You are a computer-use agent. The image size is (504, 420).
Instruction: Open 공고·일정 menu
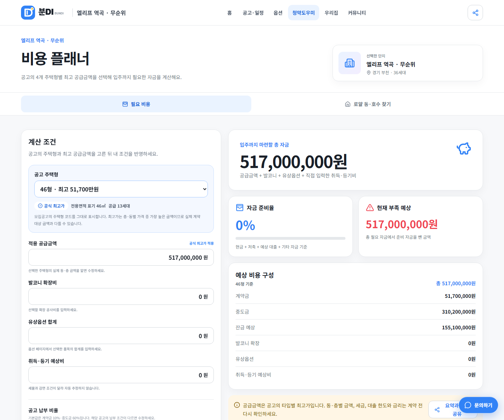253,13
